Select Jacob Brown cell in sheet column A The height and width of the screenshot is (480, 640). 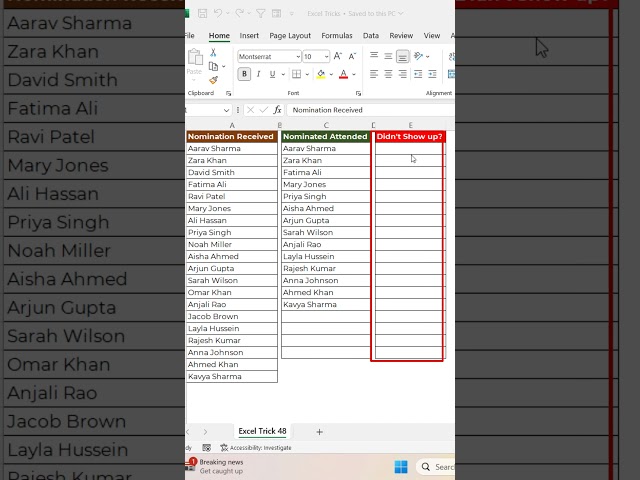[x=232, y=316]
